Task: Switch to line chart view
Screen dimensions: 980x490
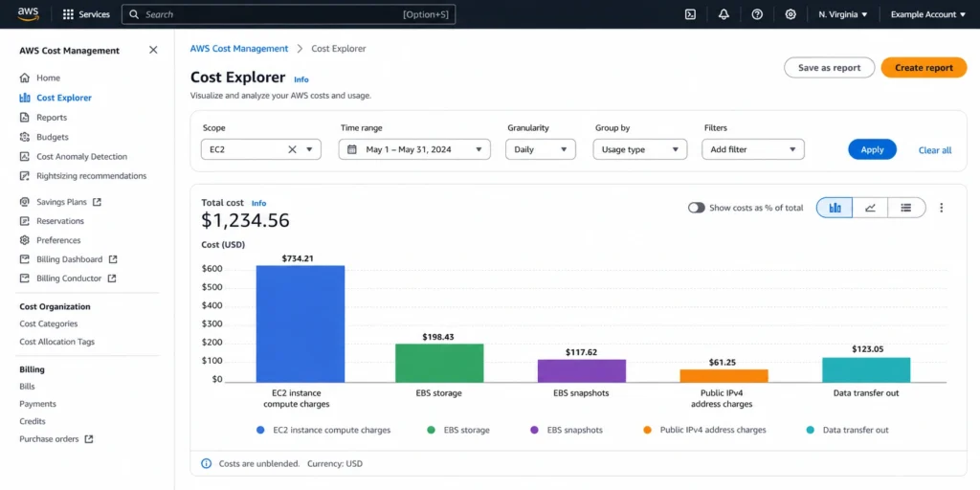Action: coord(870,208)
